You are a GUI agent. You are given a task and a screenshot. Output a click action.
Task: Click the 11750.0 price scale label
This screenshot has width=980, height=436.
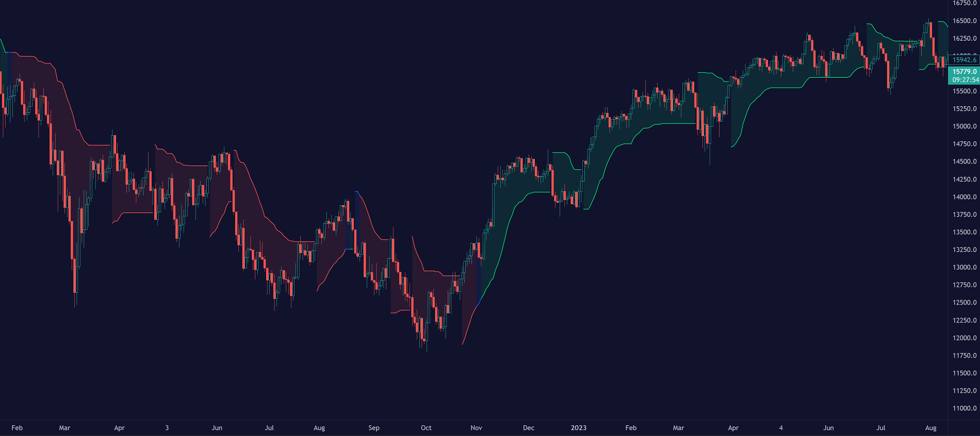point(965,356)
